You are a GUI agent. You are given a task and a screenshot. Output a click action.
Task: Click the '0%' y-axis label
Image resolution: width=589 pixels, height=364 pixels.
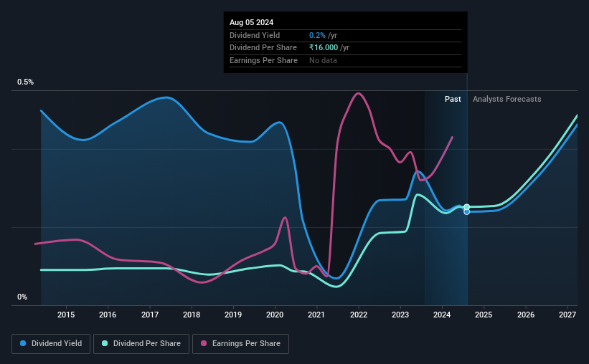click(22, 297)
